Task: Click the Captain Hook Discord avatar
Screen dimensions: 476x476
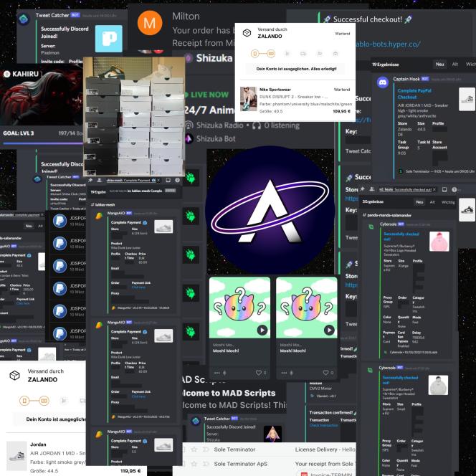Action: (383, 82)
